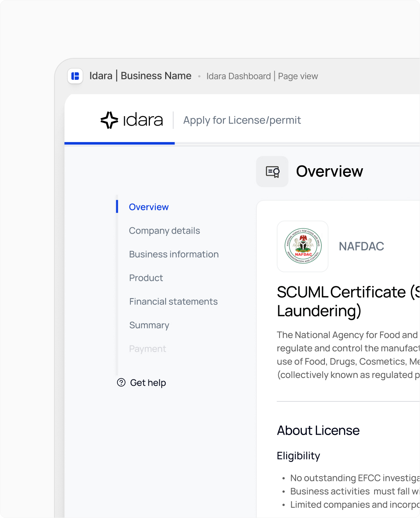Click the SCUML Certificate title

tap(348, 301)
